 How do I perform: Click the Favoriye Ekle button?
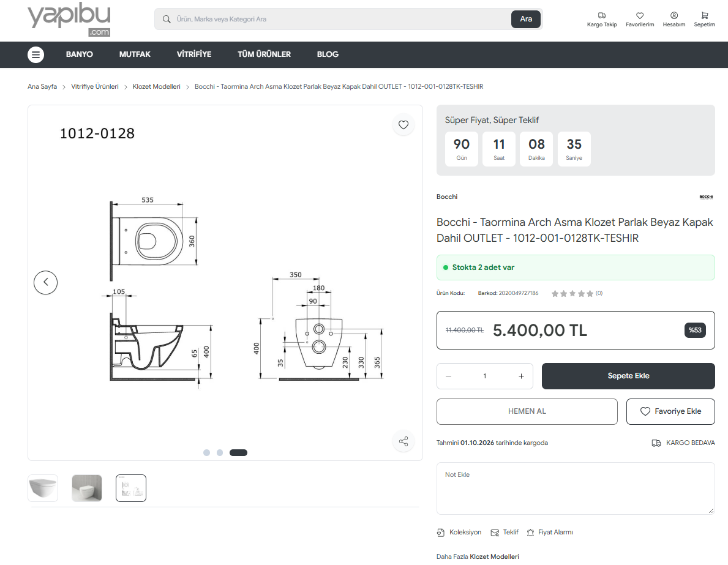point(670,411)
